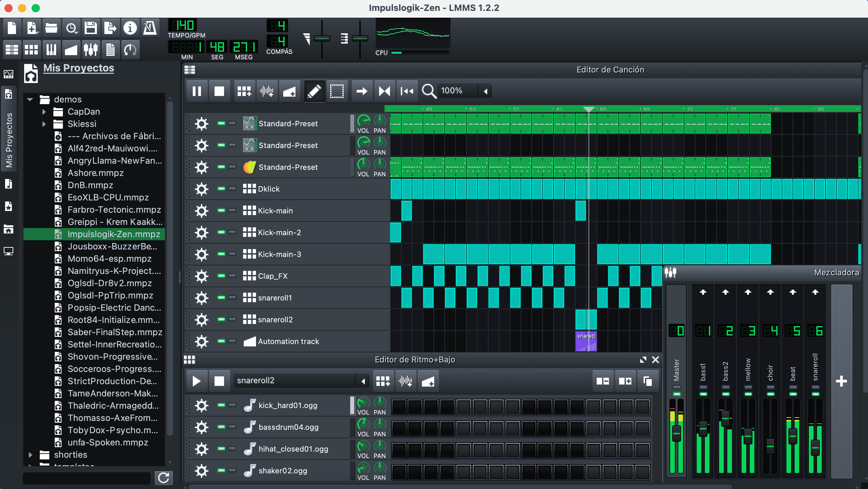Expand the CapDan folder
The width and height of the screenshot is (868, 489).
coord(45,112)
